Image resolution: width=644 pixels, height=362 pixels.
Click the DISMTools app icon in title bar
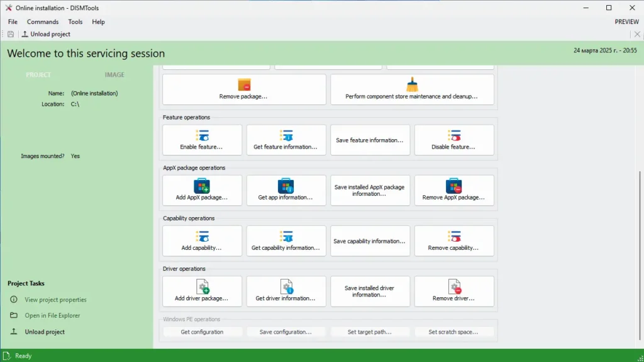(9, 8)
